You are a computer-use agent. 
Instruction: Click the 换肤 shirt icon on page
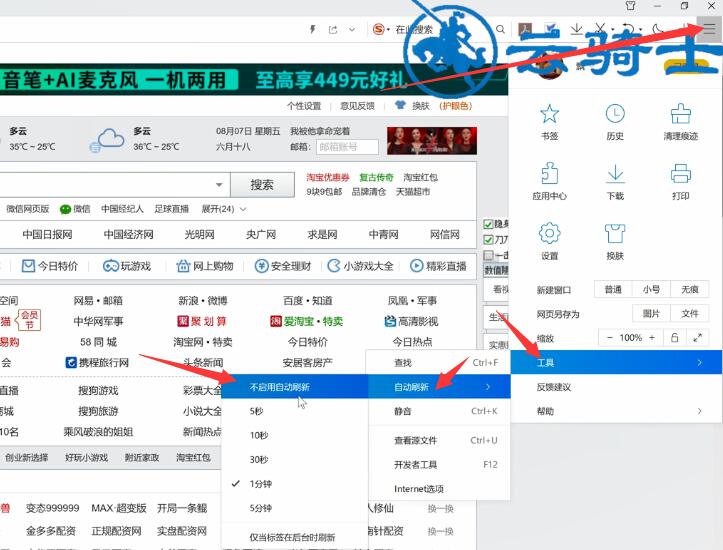pyautogui.click(x=400, y=105)
